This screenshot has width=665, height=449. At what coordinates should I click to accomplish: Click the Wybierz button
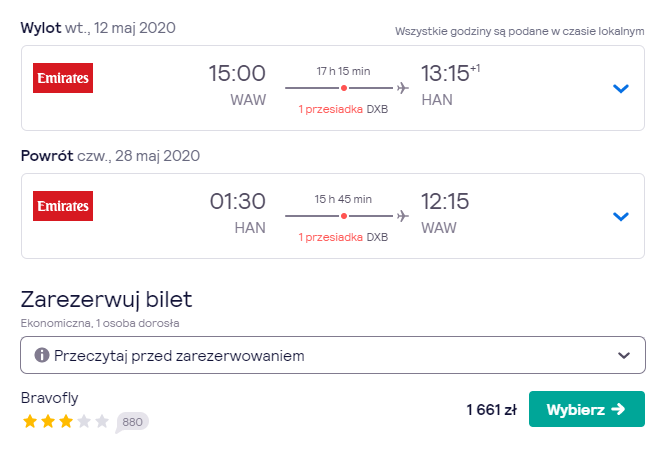[x=587, y=409]
